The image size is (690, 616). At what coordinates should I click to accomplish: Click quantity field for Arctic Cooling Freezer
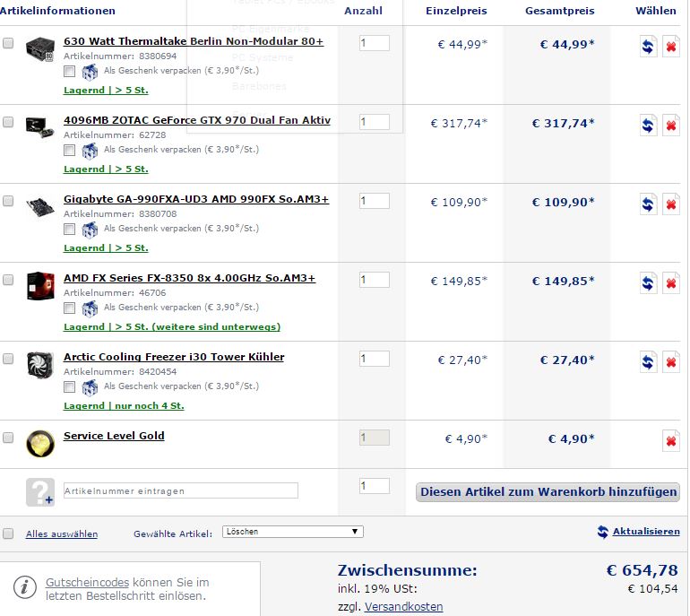374,359
